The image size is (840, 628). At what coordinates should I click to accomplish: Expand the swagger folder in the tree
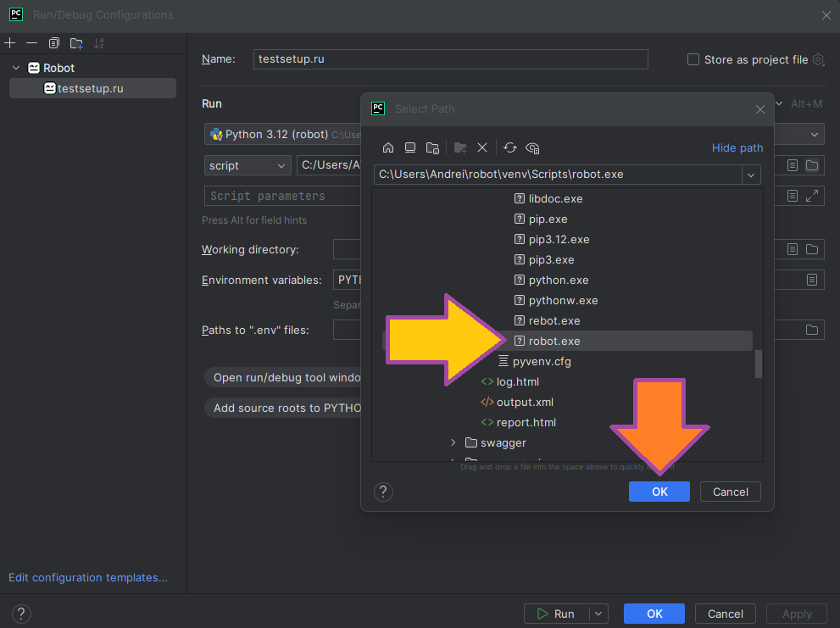pos(453,442)
